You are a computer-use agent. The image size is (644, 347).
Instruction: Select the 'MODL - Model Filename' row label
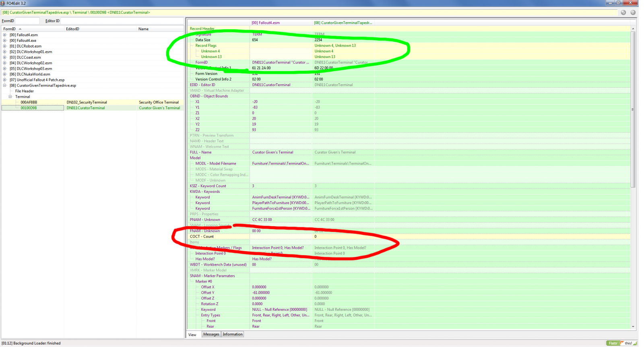[216, 164]
